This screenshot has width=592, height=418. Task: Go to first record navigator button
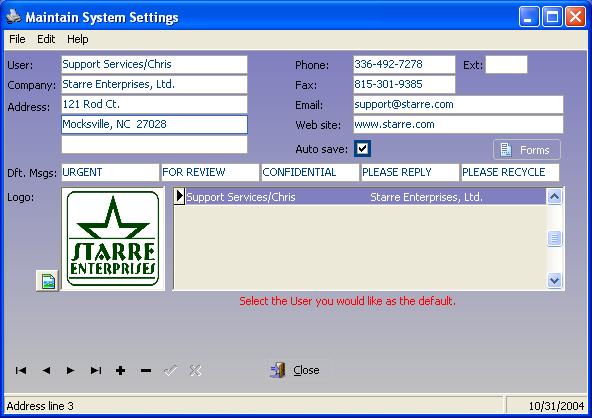pyautogui.click(x=21, y=370)
